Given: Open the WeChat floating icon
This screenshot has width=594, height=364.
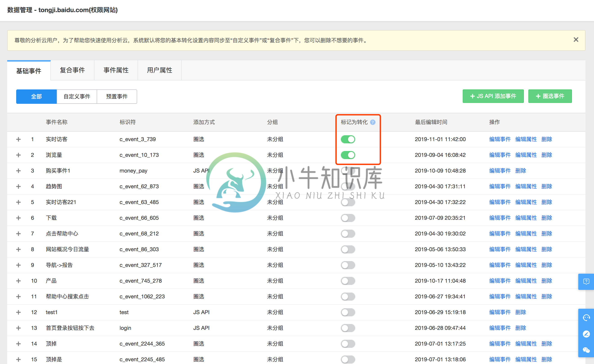Looking at the screenshot, I should [586, 350].
